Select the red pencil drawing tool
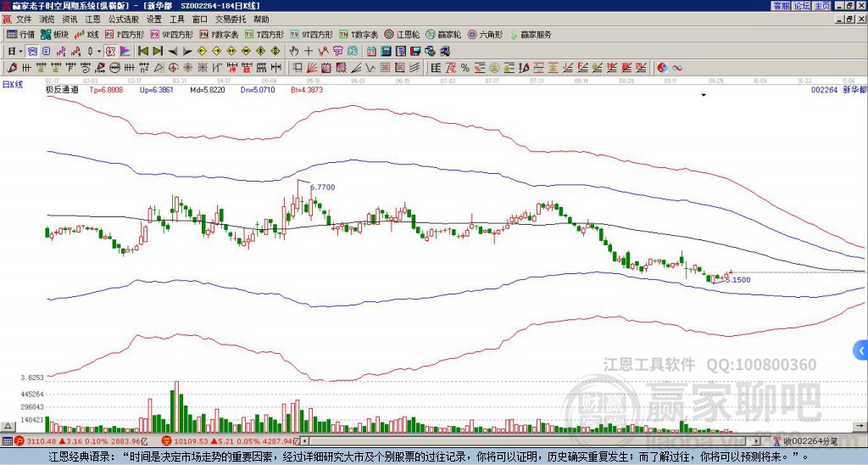The width and height of the screenshot is (868, 465). pyautogui.click(x=11, y=68)
